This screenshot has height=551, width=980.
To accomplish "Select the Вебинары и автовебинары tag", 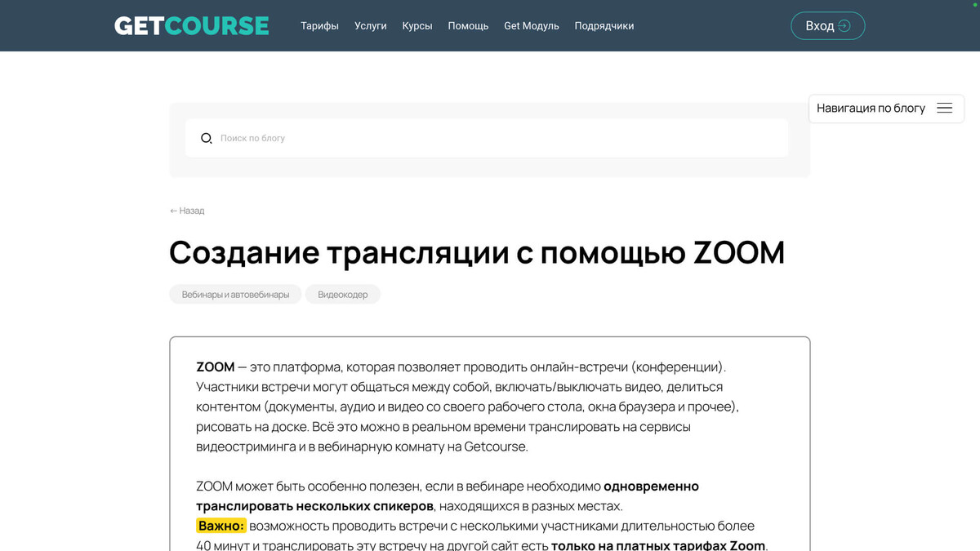I will click(x=235, y=294).
